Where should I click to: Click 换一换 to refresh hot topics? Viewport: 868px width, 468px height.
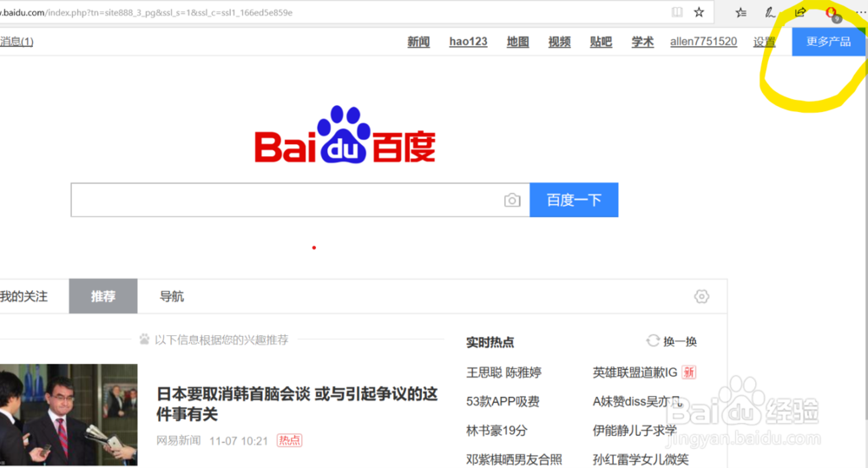pos(680,342)
